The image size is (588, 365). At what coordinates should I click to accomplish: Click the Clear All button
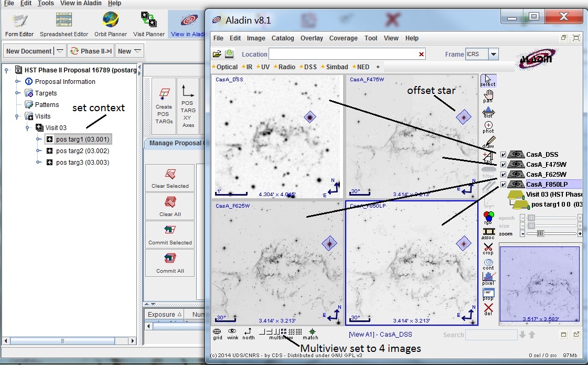(x=170, y=207)
